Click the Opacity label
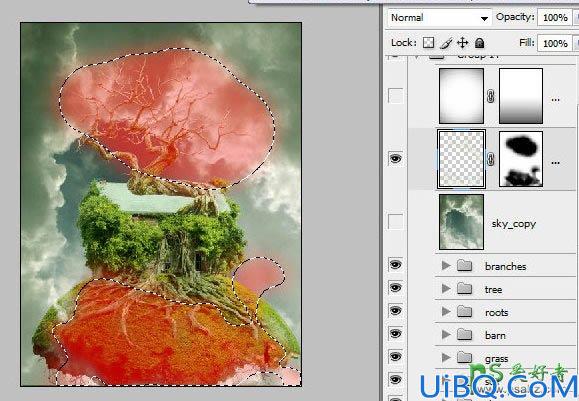579x401 pixels. coord(515,17)
